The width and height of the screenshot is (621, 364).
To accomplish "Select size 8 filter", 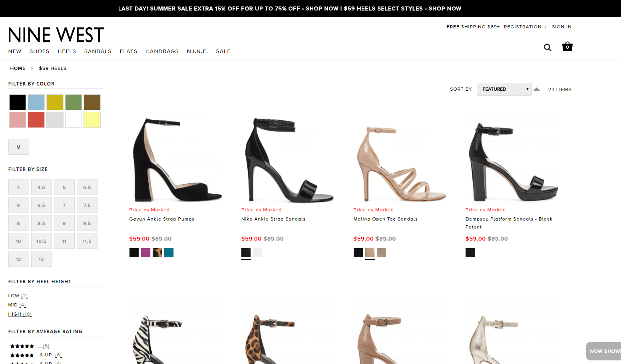I will pos(19,223).
